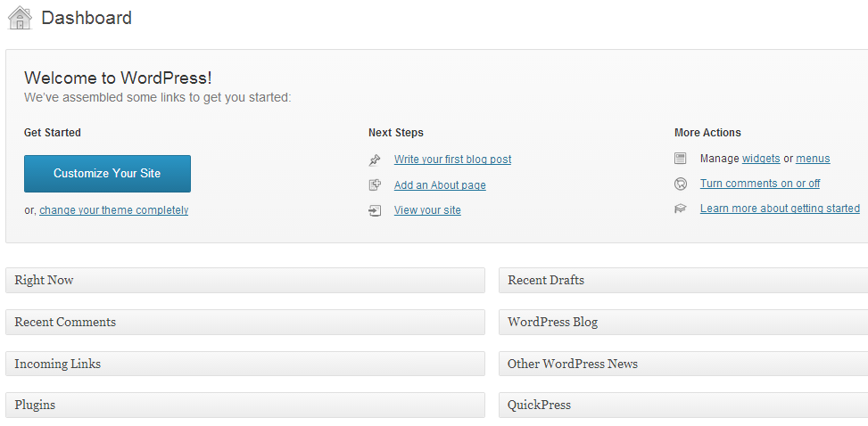
Task: Follow the Add an About page link
Action: (440, 185)
